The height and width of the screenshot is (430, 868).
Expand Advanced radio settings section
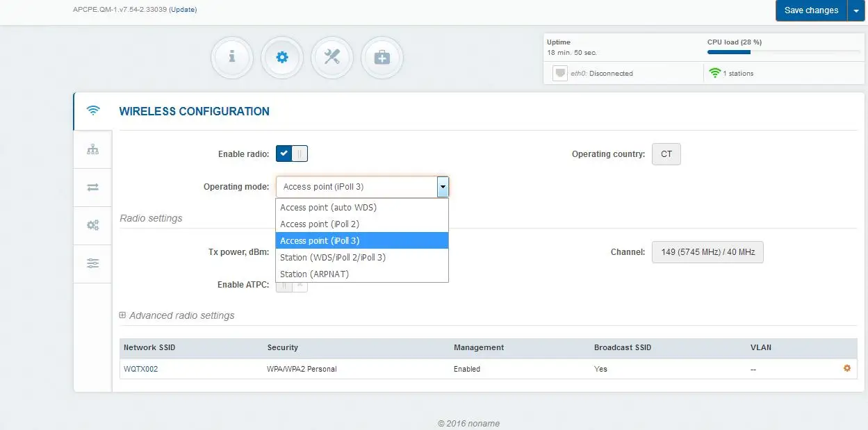coord(177,315)
